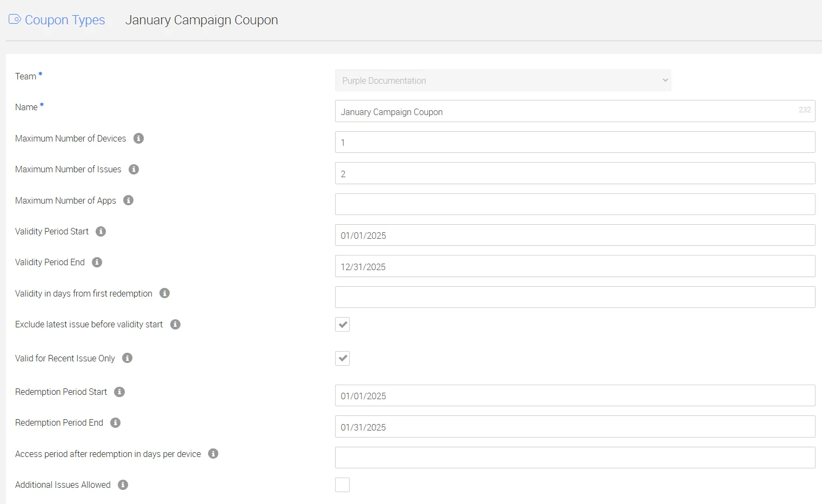Show info for Exclude latest issue before validity start
This screenshot has width=822, height=504.
pos(176,324)
